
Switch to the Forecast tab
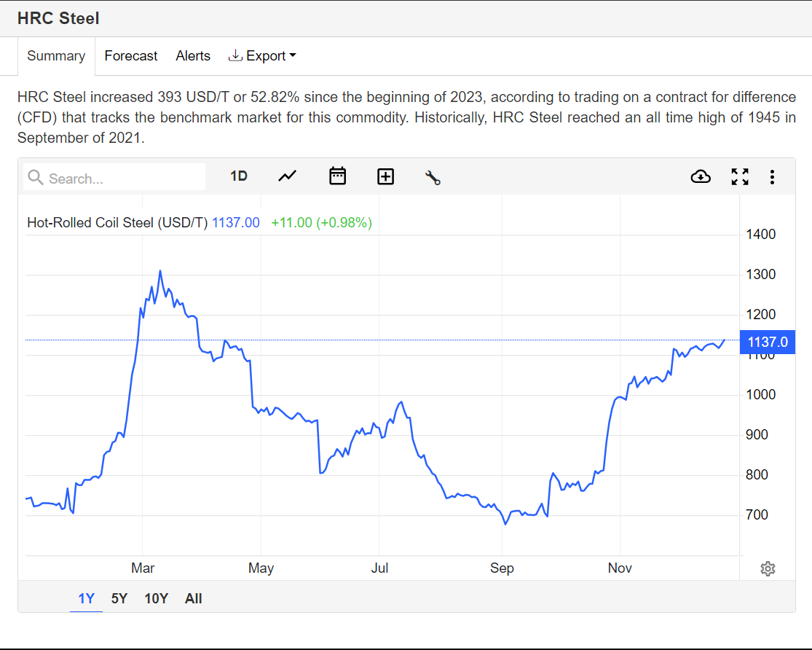pyautogui.click(x=131, y=56)
